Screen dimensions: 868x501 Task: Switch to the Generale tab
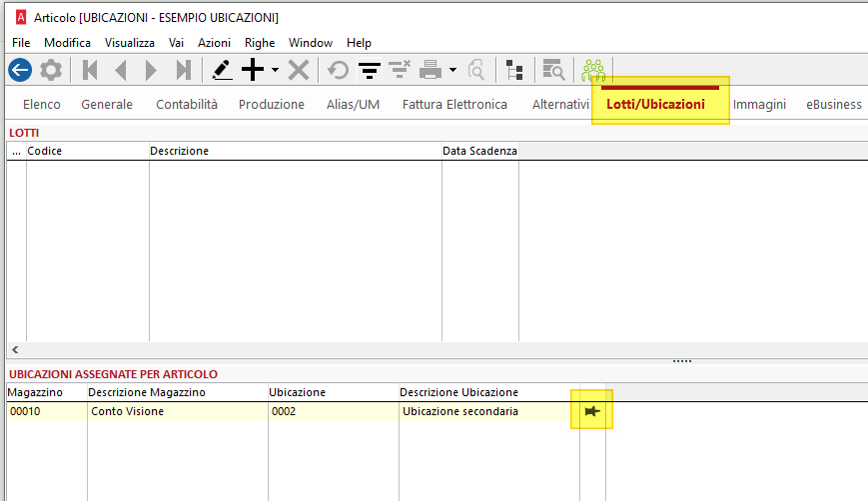(107, 105)
